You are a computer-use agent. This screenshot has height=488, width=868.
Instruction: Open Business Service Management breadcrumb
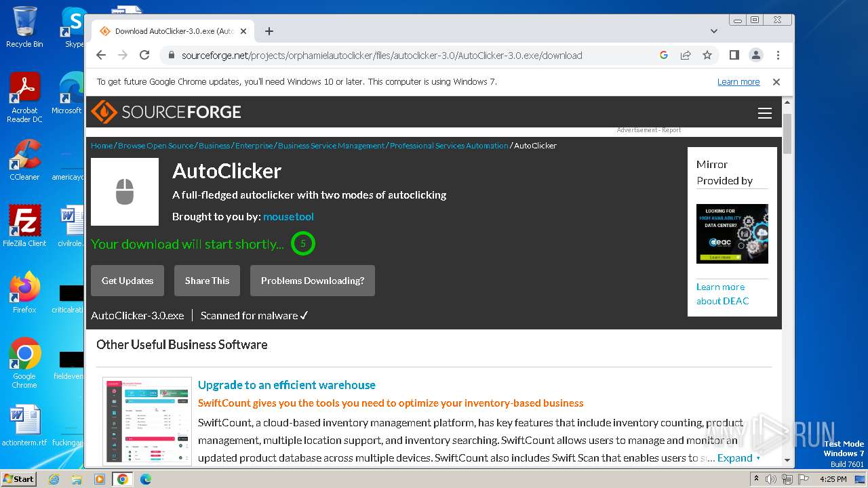(331, 146)
